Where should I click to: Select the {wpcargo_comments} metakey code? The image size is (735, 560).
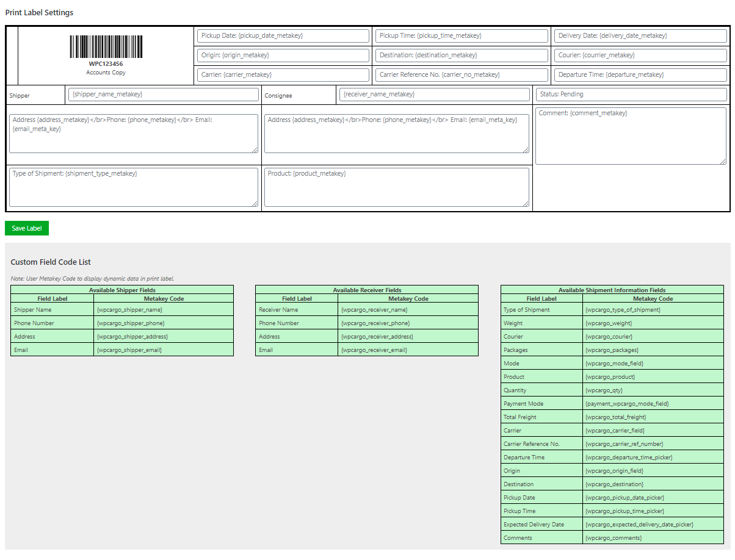(x=614, y=538)
